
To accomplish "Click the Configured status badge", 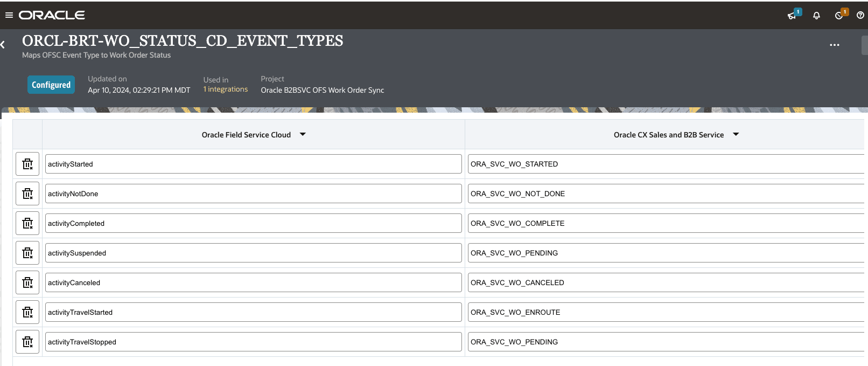I will coord(51,85).
